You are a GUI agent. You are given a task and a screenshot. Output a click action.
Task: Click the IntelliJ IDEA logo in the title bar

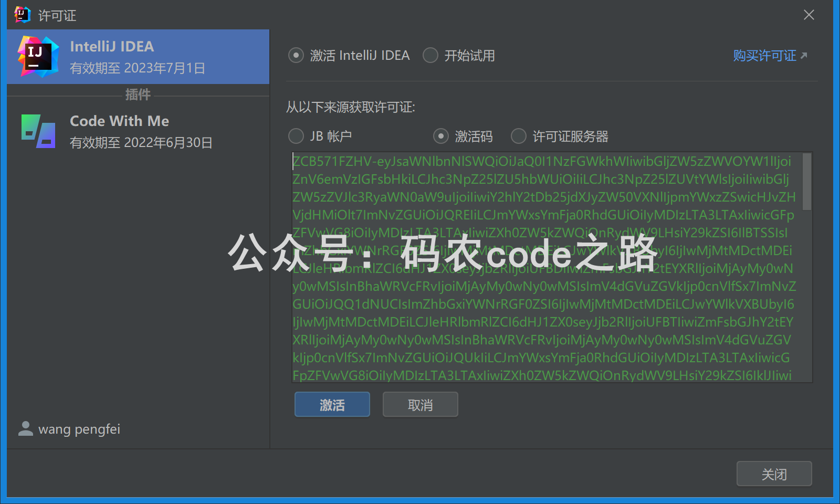point(22,15)
